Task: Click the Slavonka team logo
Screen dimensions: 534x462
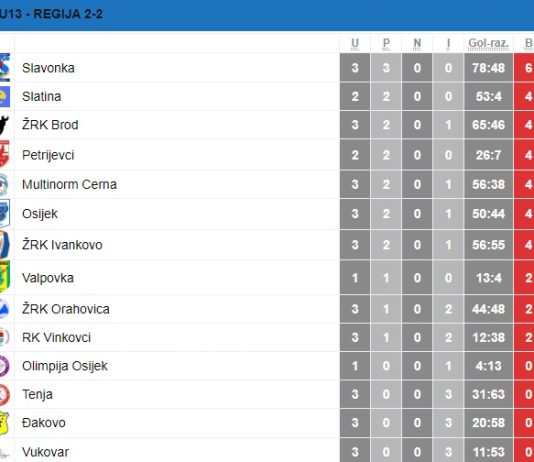Action: click(5, 67)
